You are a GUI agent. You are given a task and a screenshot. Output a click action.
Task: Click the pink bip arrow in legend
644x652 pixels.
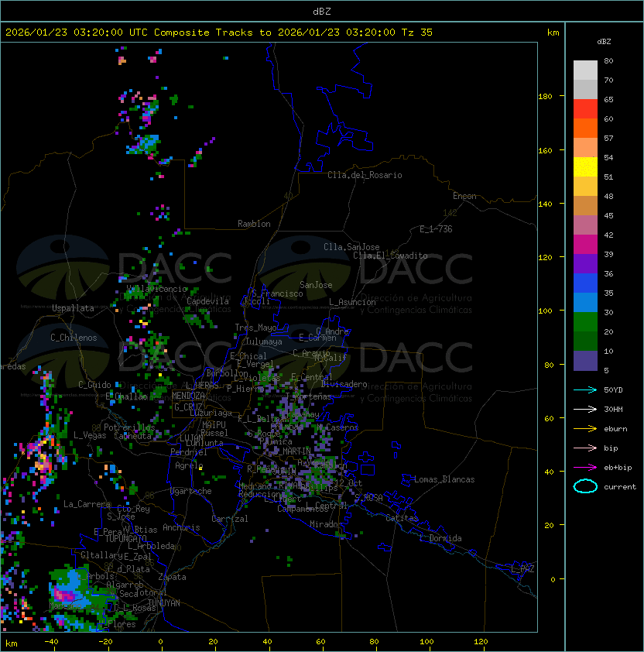click(x=585, y=448)
